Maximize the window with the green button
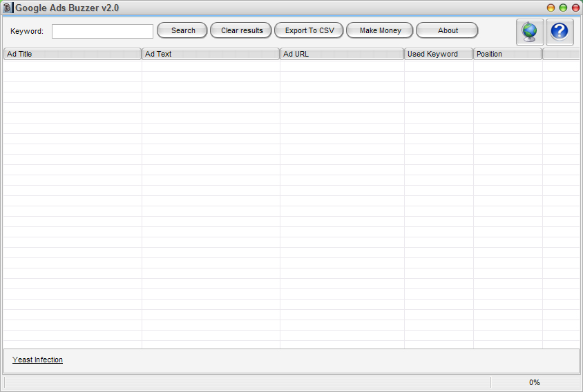 click(x=563, y=8)
